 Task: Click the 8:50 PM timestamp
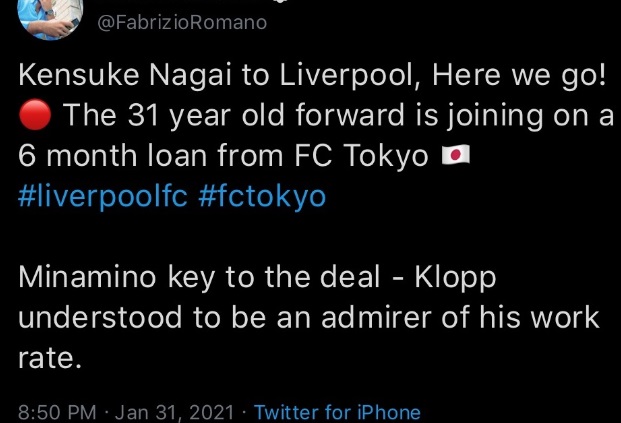pyautogui.click(x=59, y=412)
